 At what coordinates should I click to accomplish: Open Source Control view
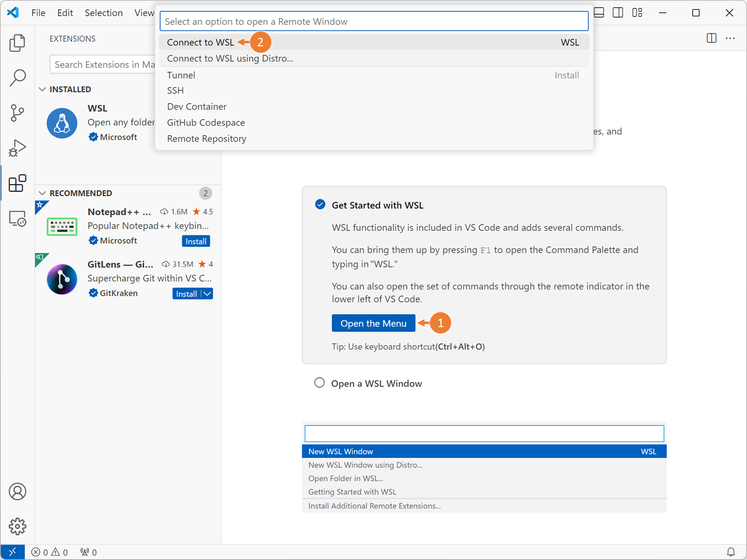coord(17,113)
